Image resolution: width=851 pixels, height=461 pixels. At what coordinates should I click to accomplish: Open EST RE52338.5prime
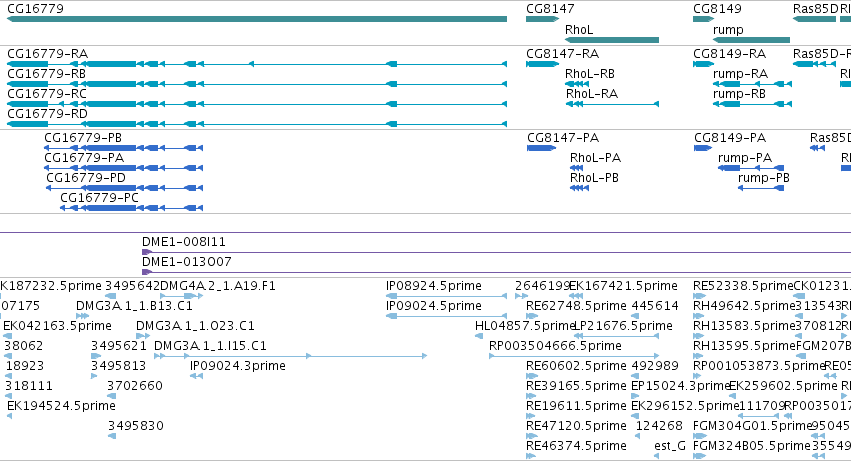(699, 296)
